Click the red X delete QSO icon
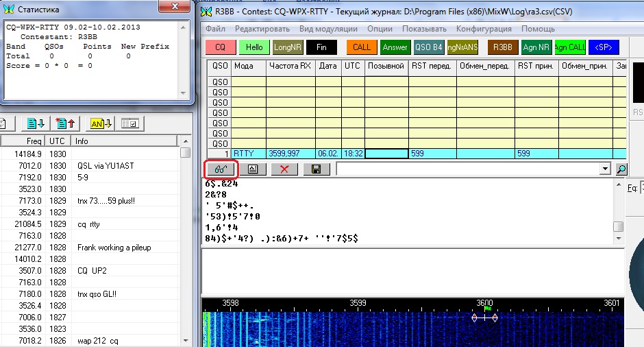This screenshot has width=644, height=347. pyautogui.click(x=284, y=168)
